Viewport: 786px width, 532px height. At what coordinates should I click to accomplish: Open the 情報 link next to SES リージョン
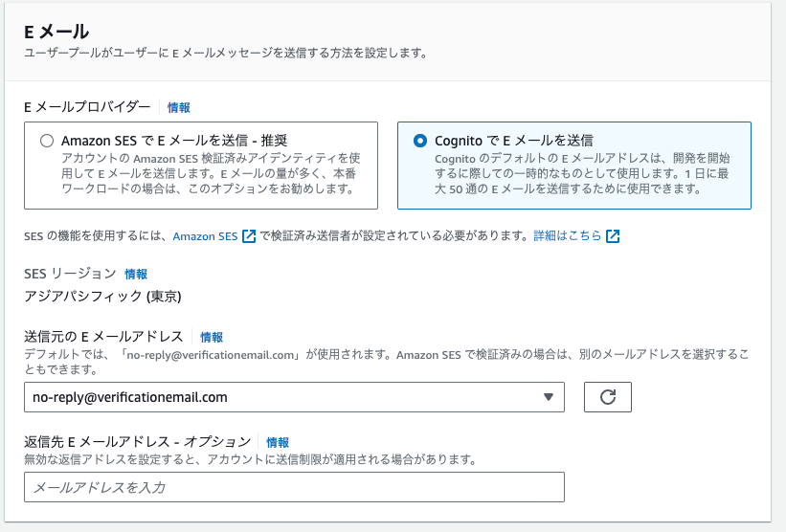pyautogui.click(x=136, y=275)
